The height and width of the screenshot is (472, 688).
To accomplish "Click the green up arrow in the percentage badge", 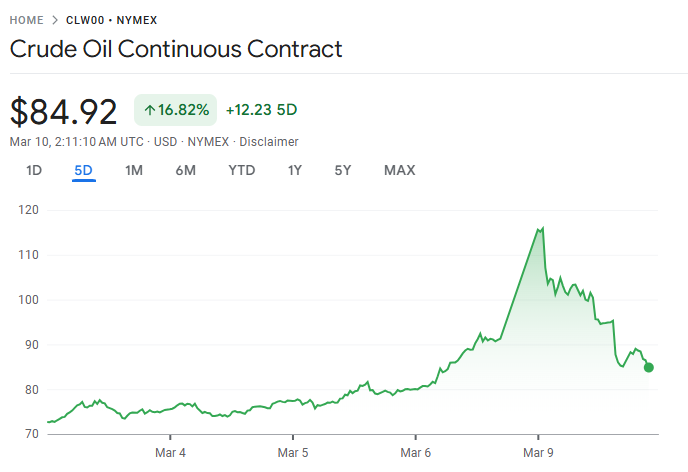I will pos(150,110).
